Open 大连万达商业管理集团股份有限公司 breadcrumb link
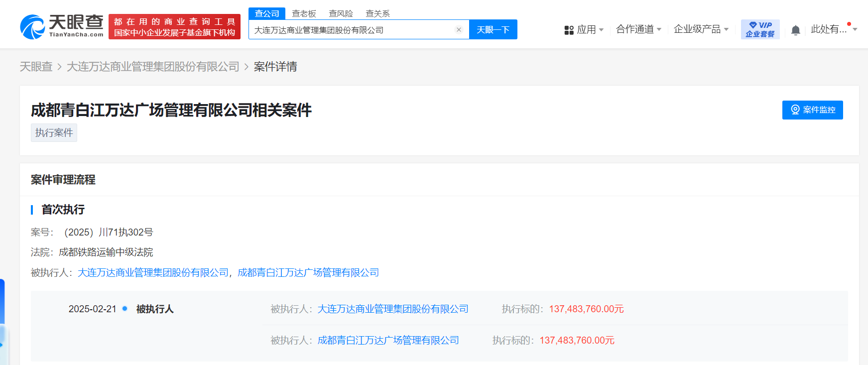The width and height of the screenshot is (868, 365). pyautogui.click(x=153, y=67)
